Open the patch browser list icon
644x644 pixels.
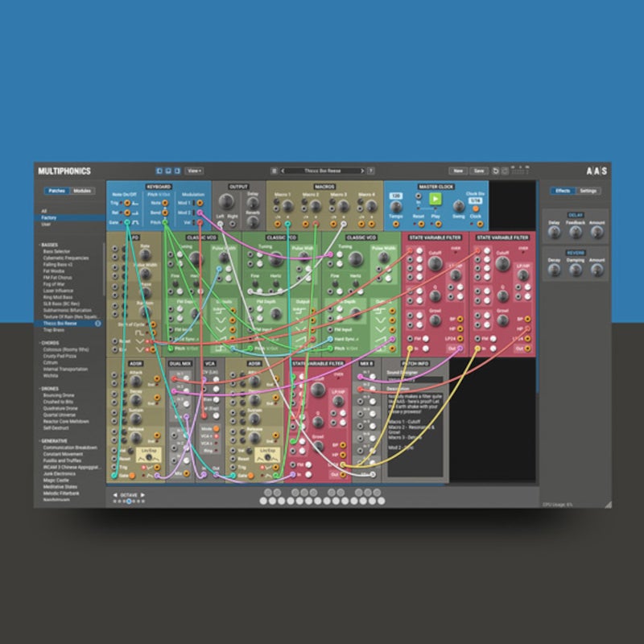coord(275,171)
